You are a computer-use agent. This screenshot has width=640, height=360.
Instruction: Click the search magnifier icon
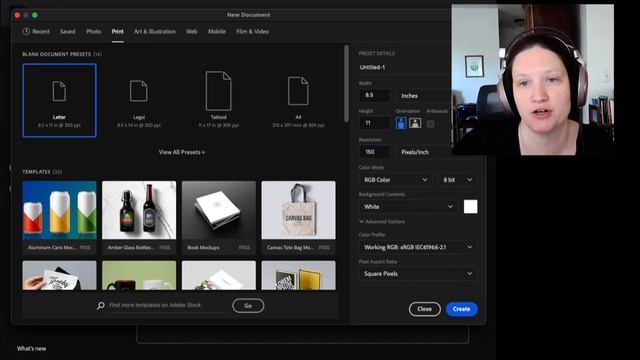[x=100, y=305]
